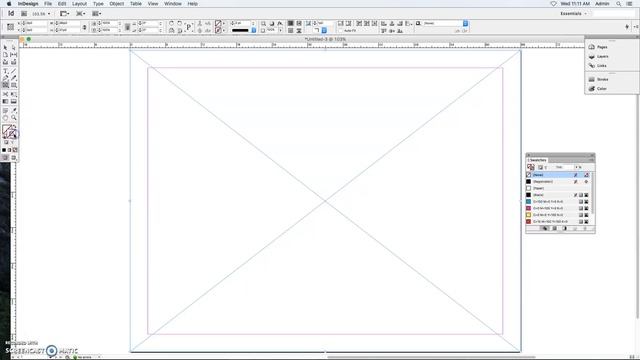
Task: Select the Direct Selection tool
Action: pyautogui.click(x=13, y=48)
